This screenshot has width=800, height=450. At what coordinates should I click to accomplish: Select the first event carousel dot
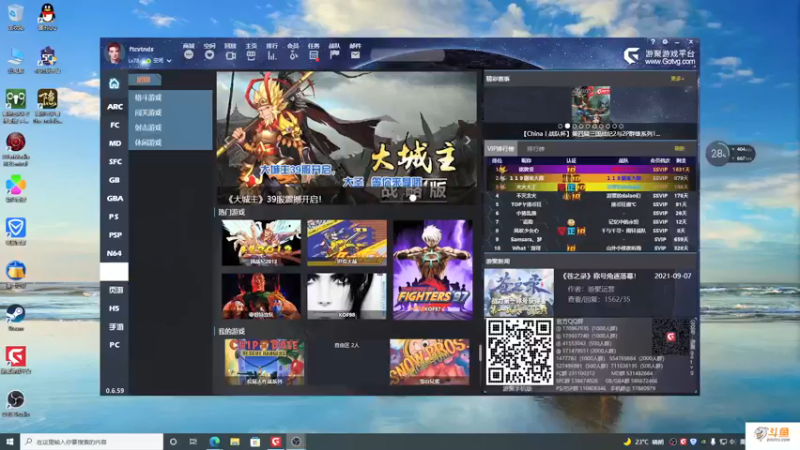[560, 126]
